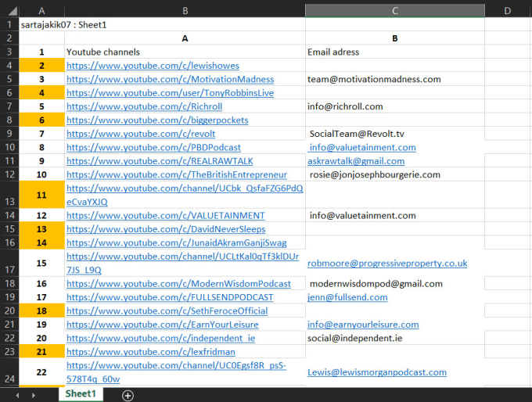Image resolution: width=532 pixels, height=402 pixels.
Task: Open the TonyRobbinsLive YouTube link
Action: pyautogui.click(x=170, y=93)
